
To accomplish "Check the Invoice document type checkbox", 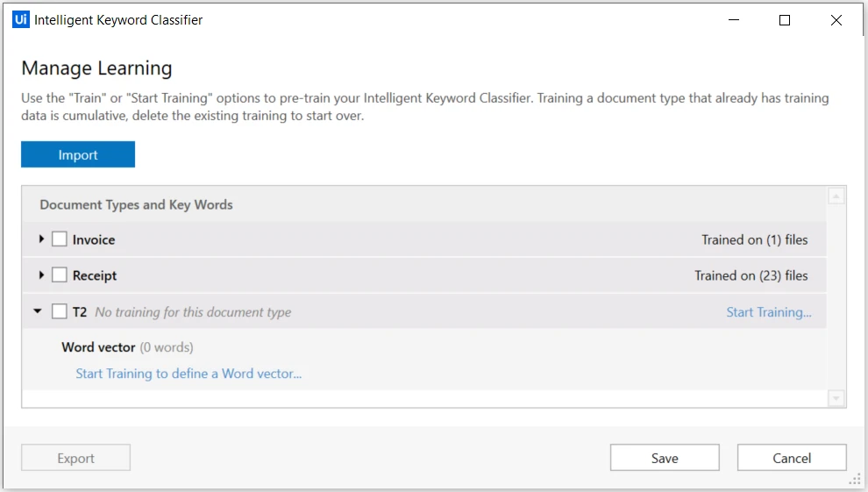I will [x=60, y=239].
